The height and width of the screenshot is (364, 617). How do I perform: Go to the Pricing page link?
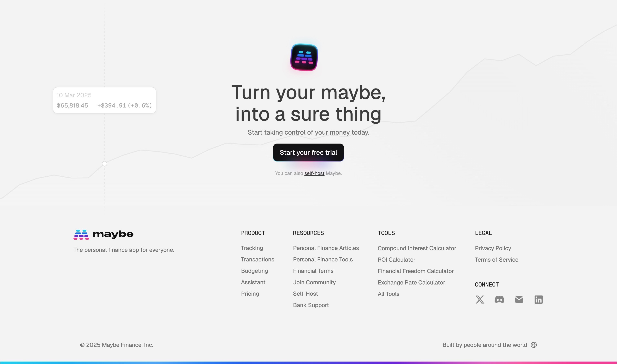tap(250, 294)
